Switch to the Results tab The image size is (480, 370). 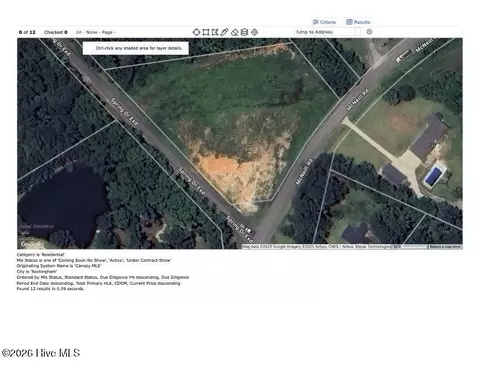(358, 22)
